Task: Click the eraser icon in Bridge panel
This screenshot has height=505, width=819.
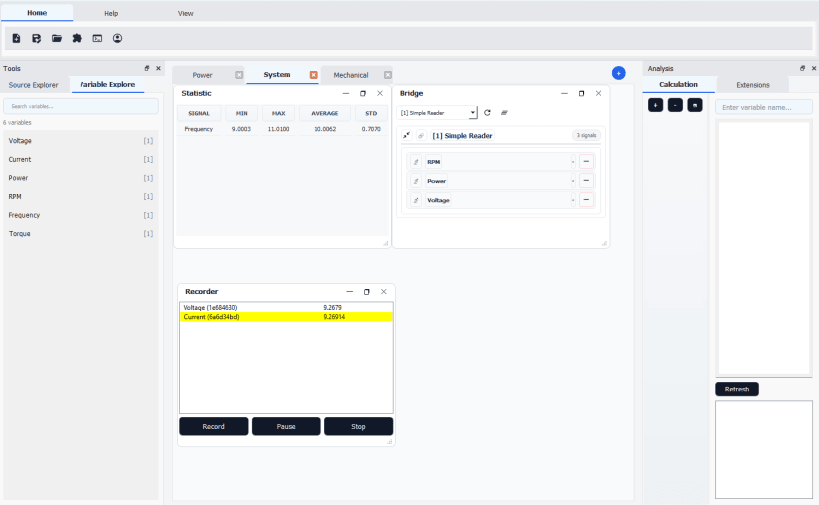Action: (x=504, y=113)
